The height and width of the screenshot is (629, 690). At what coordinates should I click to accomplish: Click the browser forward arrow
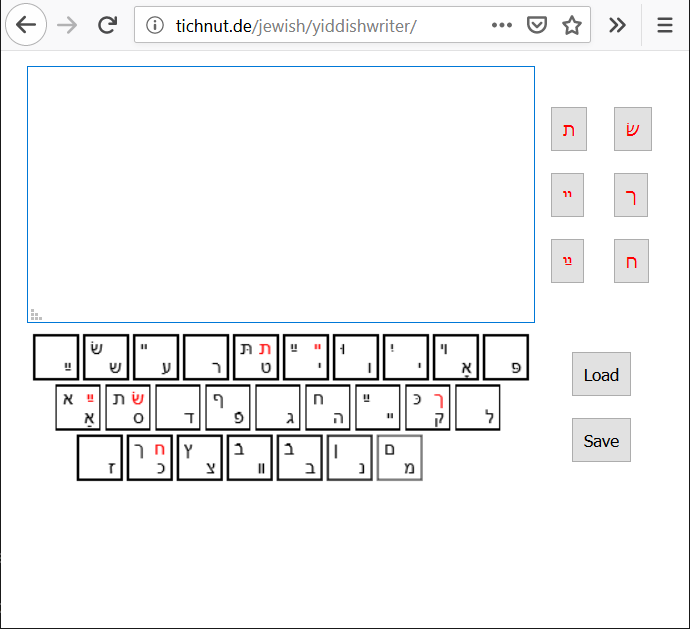pyautogui.click(x=67, y=25)
